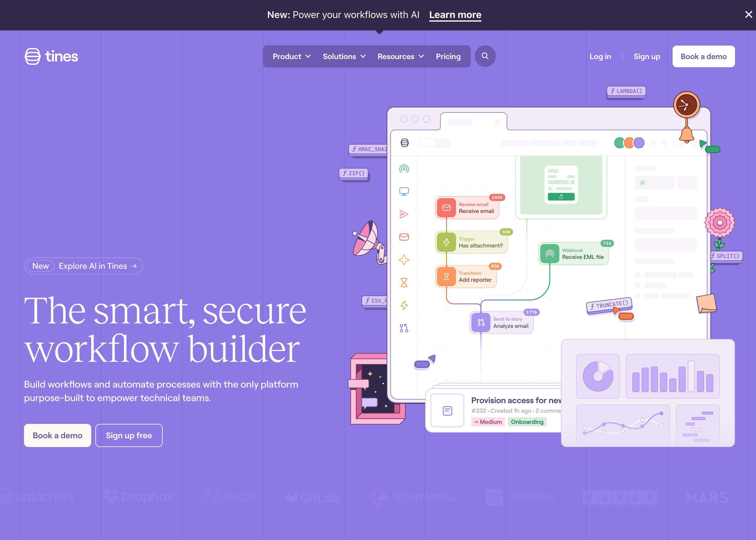The height and width of the screenshot is (540, 756).
Task: Toggle the purple status indicator in workflow
Action: point(639,142)
